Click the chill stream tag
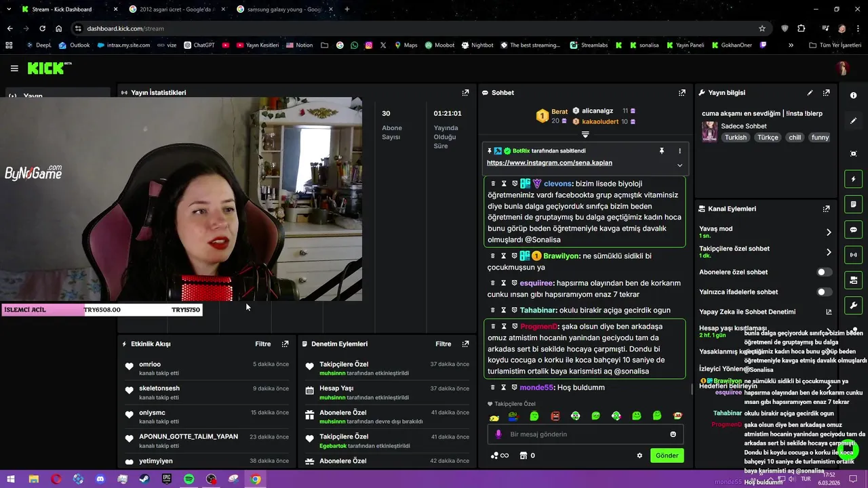 795,138
